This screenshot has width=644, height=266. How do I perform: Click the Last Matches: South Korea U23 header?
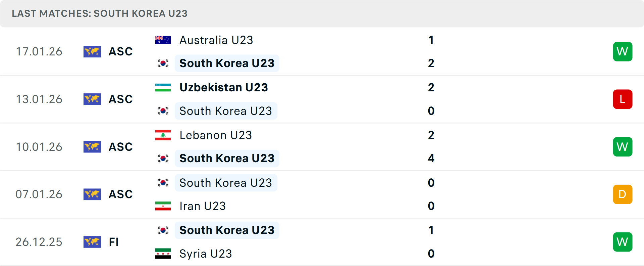pyautogui.click(x=100, y=13)
